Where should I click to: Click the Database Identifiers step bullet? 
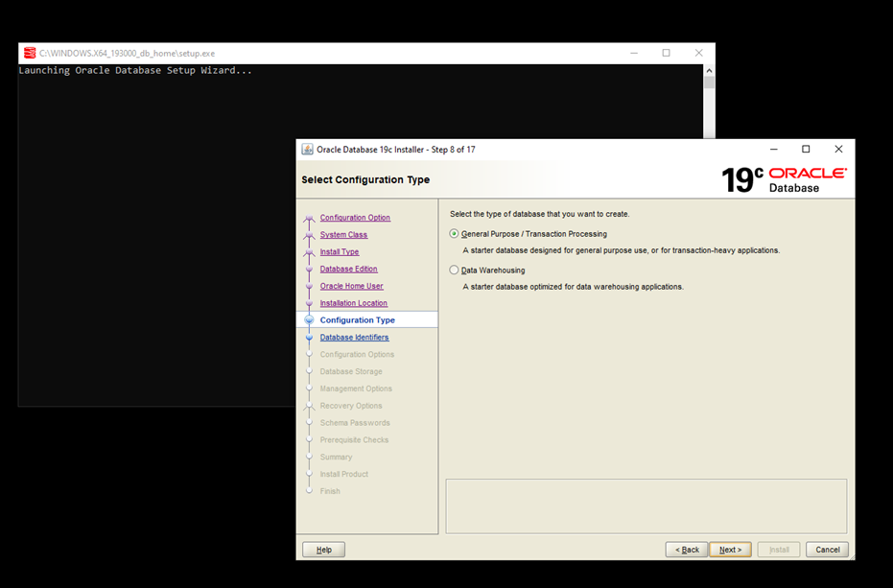point(309,338)
